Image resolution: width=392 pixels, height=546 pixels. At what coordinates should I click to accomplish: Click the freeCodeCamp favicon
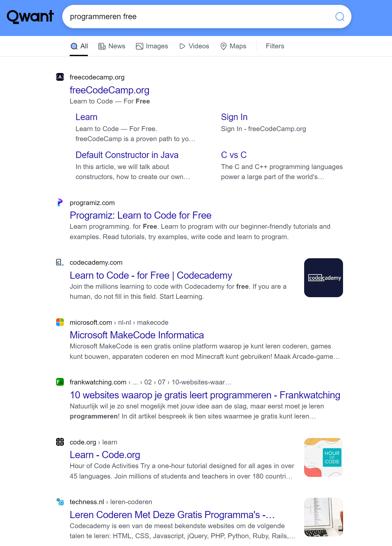tap(60, 77)
